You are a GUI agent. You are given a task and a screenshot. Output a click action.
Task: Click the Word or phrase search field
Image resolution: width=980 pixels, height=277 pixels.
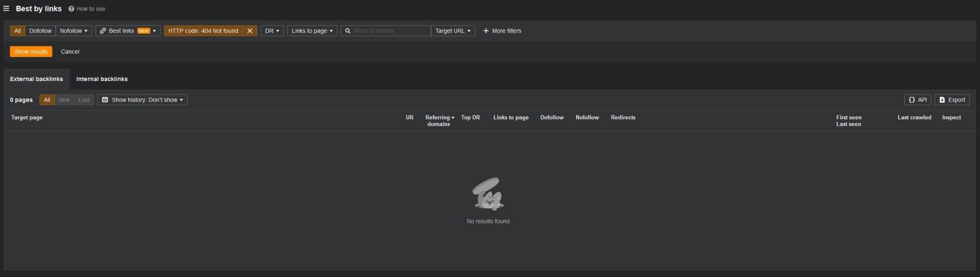(386, 31)
